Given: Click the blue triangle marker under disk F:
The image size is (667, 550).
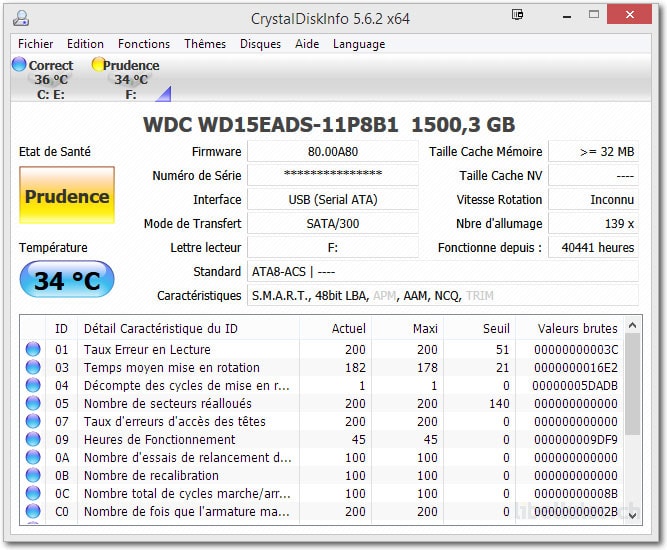Looking at the screenshot, I should point(164,94).
